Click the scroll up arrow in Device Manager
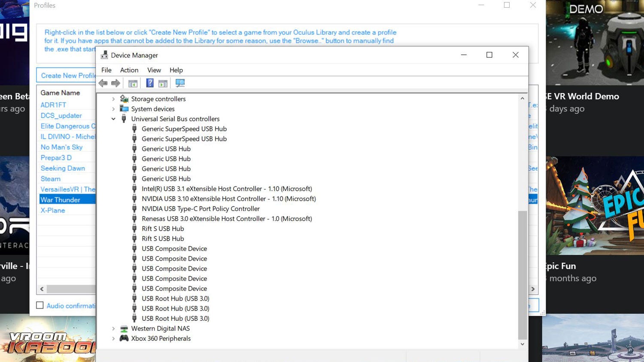The height and width of the screenshot is (362, 644). 522,99
